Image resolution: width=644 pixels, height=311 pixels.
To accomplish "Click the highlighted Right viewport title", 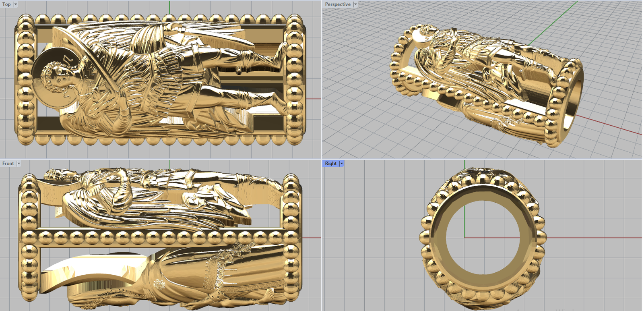I will [x=330, y=164].
